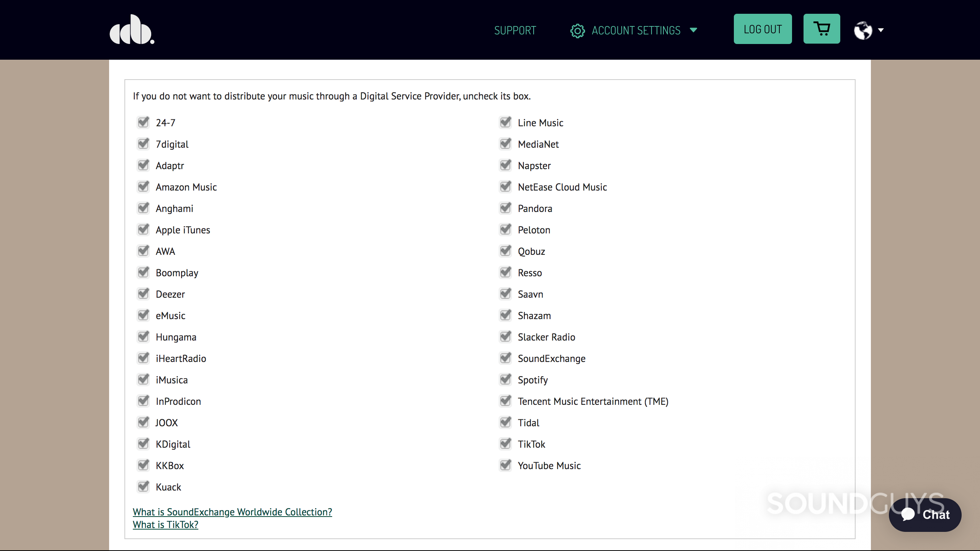Image resolution: width=980 pixels, height=551 pixels.
Task: Uncheck the Spotify checkbox
Action: coord(505,379)
